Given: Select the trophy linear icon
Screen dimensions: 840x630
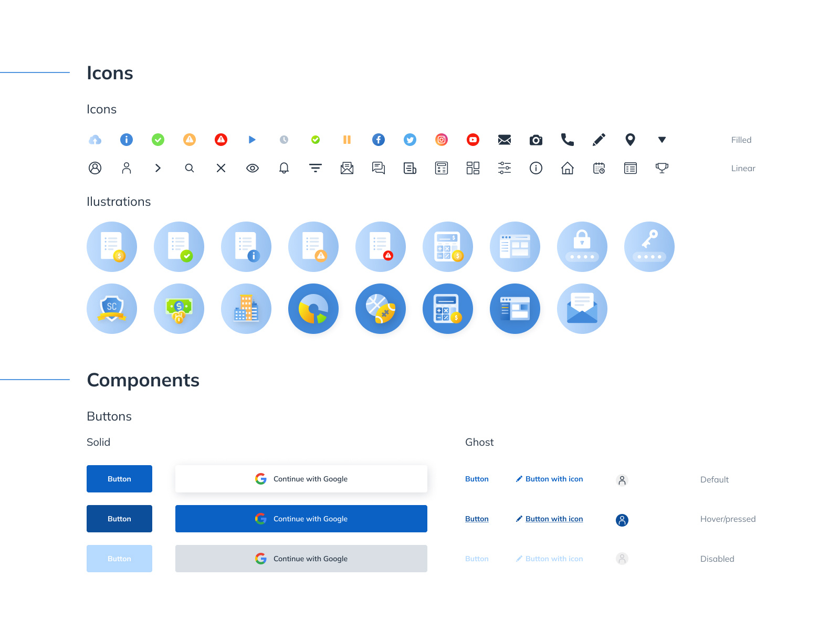Looking at the screenshot, I should 661,168.
